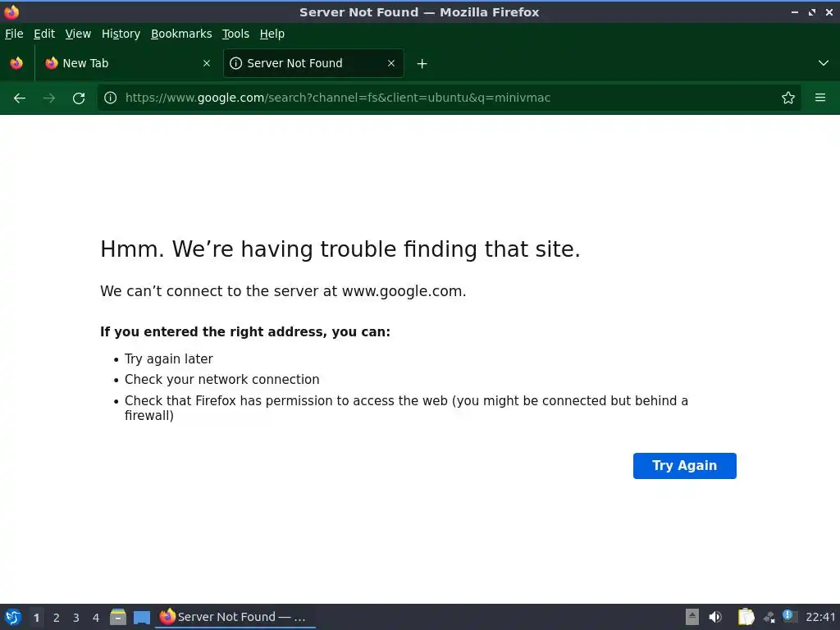Click the disabled forward arrow
Viewport: 840px width, 630px height.
(49, 98)
